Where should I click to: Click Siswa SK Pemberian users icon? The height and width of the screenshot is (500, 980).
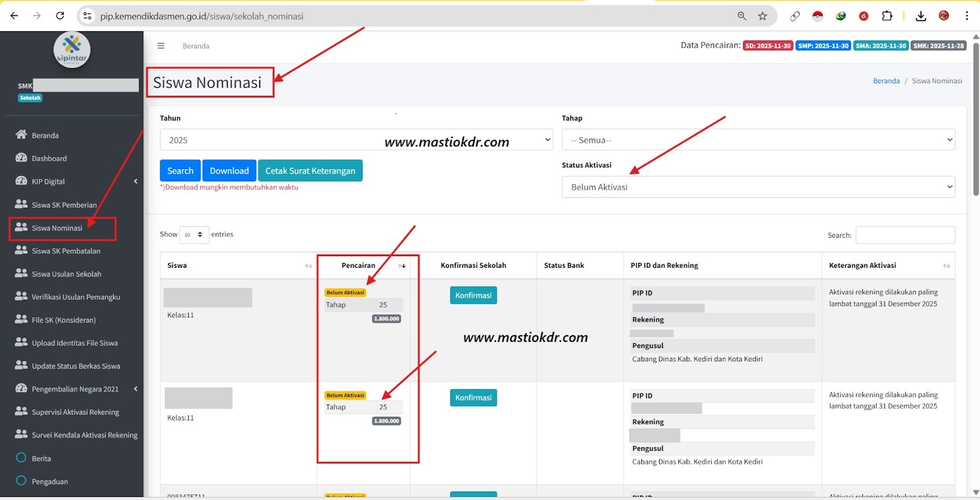pos(21,204)
